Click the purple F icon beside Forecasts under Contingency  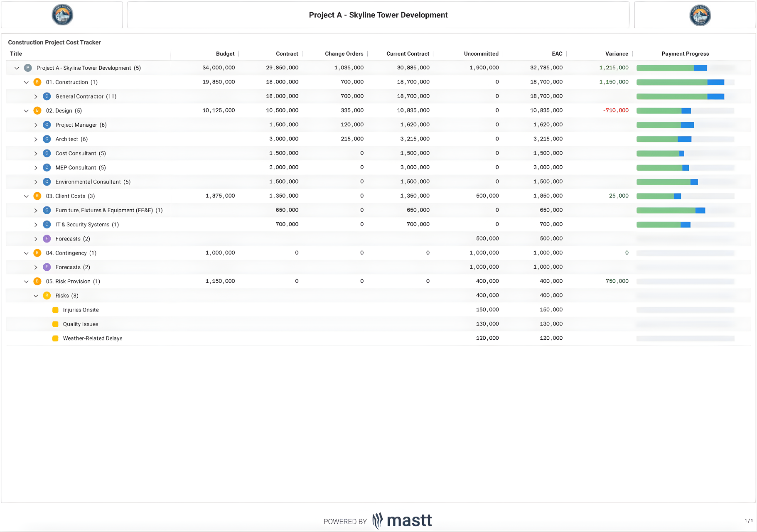(47, 267)
